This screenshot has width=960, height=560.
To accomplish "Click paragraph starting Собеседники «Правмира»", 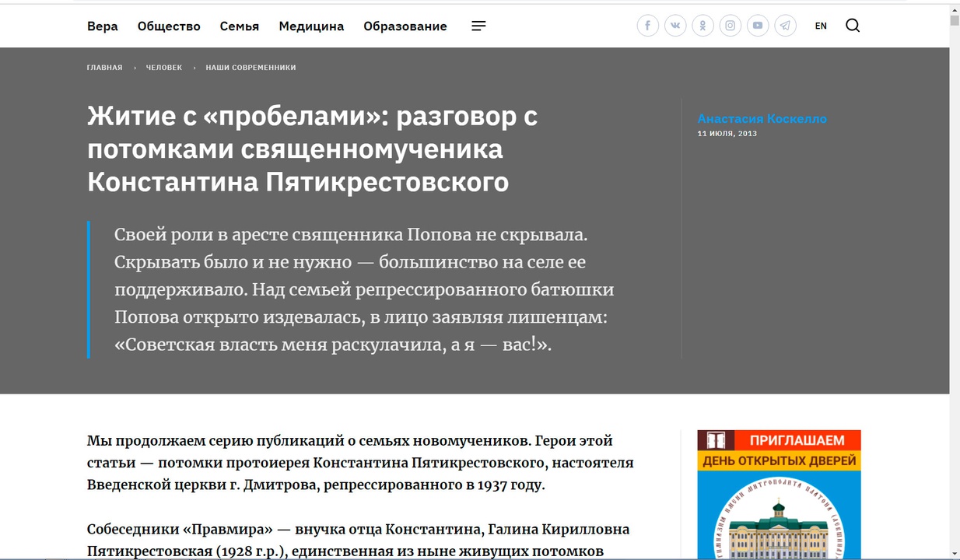I will pos(358,541).
